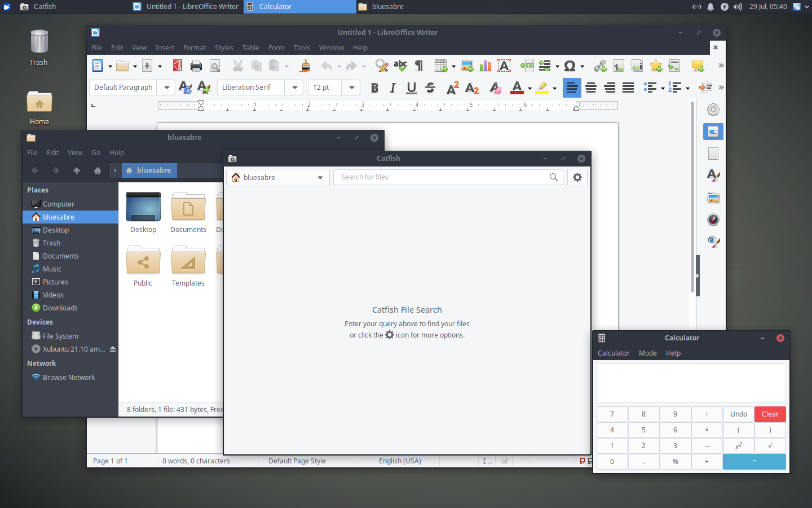This screenshot has width=812, height=508.
Task: Toggle formatting marks with the pilcrow icon
Action: 419,66
